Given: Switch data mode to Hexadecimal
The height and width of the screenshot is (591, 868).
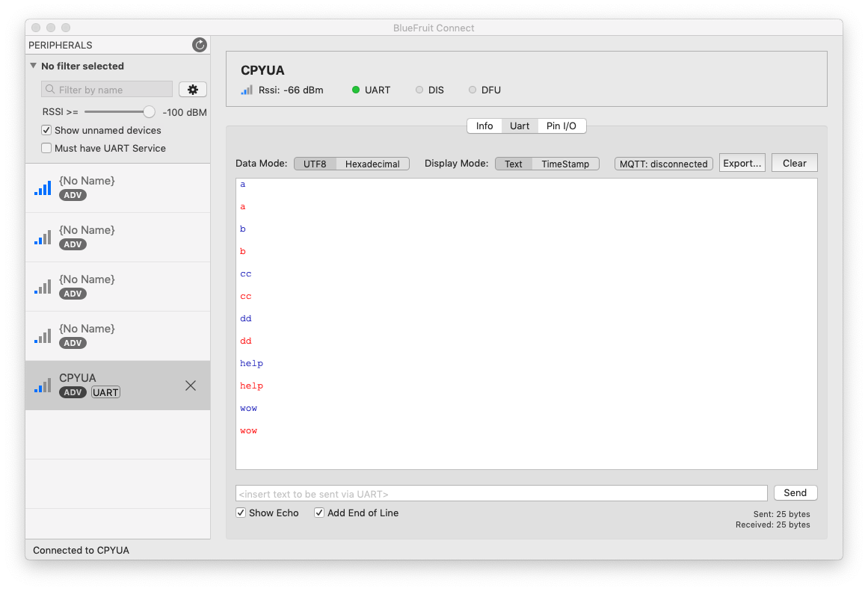Looking at the screenshot, I should point(372,164).
